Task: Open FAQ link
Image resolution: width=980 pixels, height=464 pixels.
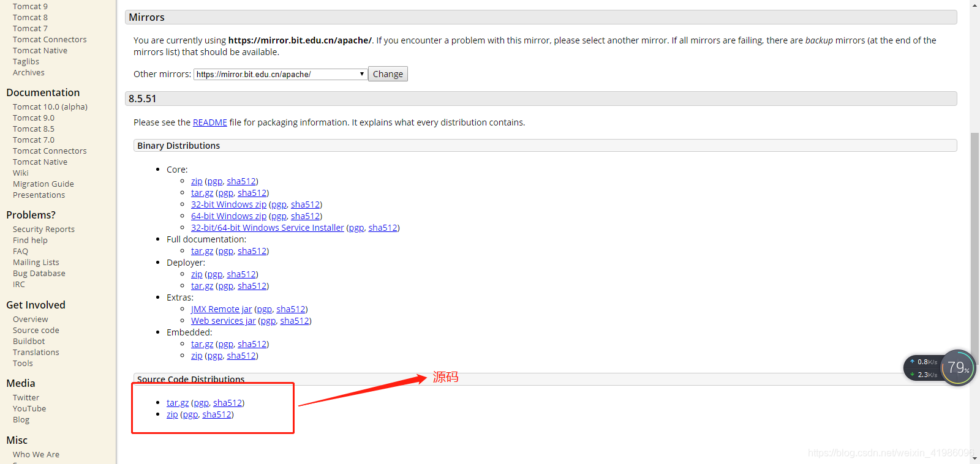Action: click(20, 252)
